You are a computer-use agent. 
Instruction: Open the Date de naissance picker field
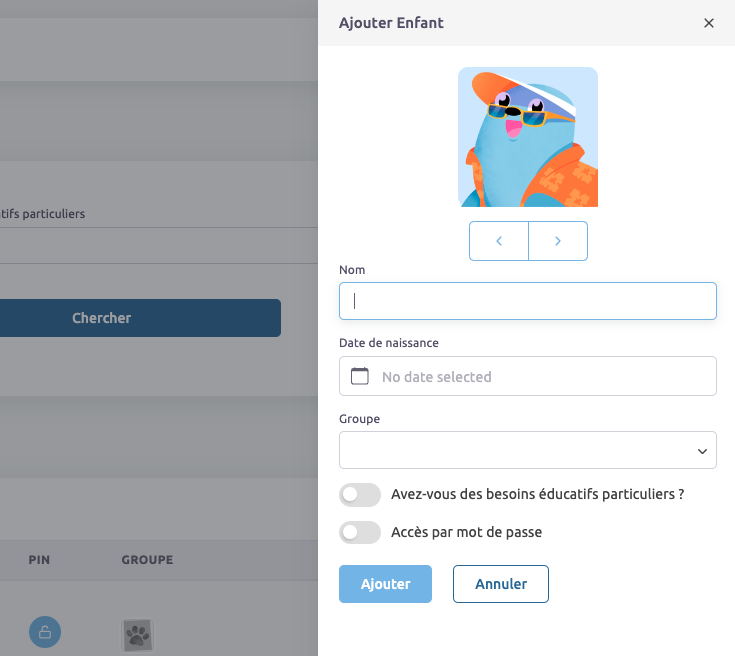tap(540, 377)
